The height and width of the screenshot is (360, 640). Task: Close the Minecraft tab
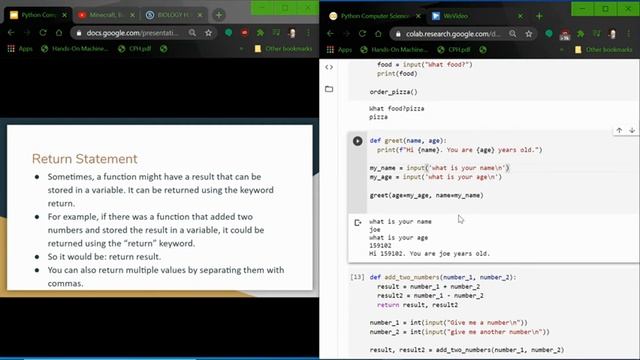[132, 15]
